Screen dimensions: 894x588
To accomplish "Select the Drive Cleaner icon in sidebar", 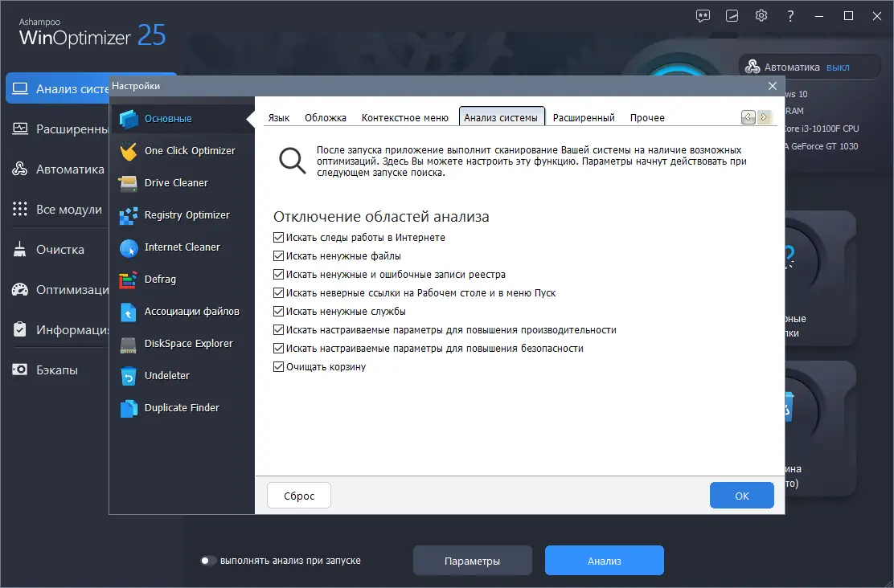I will [129, 183].
